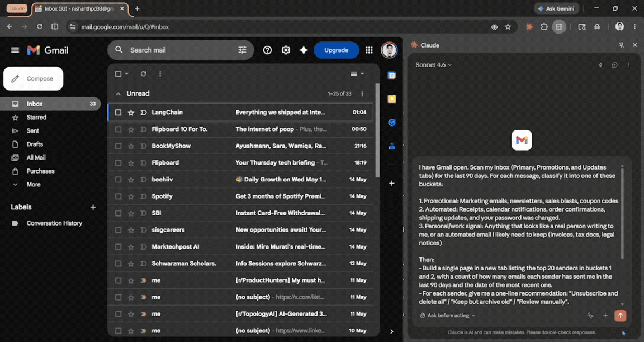This screenshot has width=644, height=342.
Task: Click the Upgrade button
Action: (x=336, y=50)
